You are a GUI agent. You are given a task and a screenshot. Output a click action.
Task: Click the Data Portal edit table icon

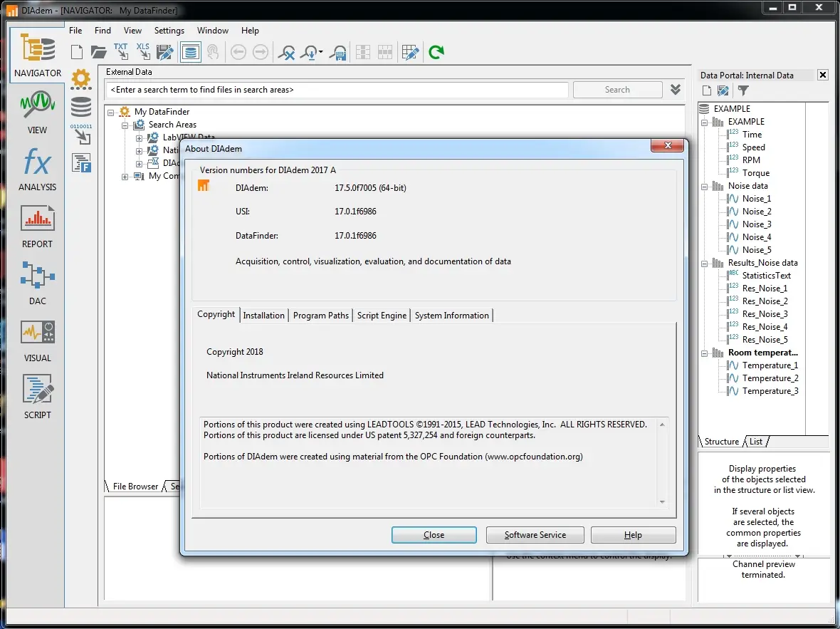click(x=723, y=90)
